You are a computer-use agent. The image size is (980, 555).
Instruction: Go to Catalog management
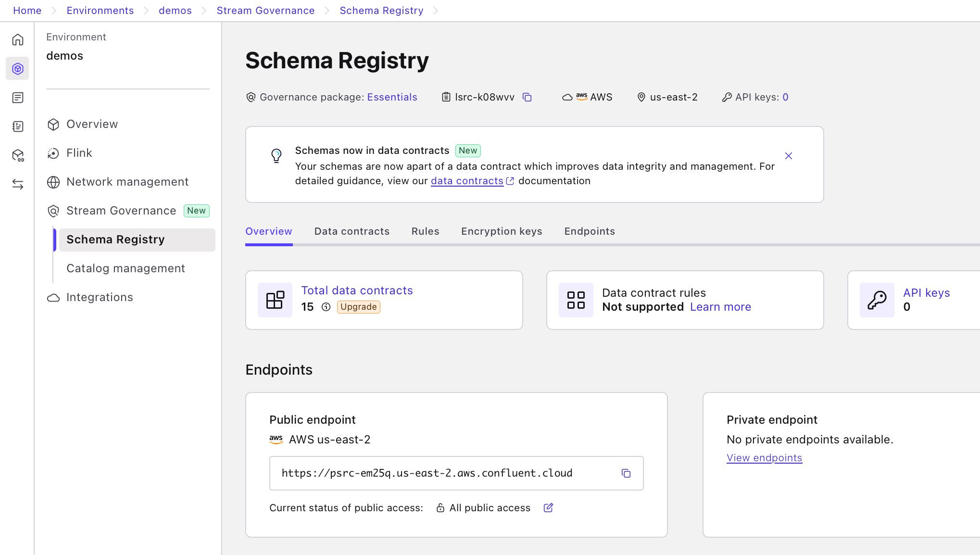pyautogui.click(x=126, y=268)
